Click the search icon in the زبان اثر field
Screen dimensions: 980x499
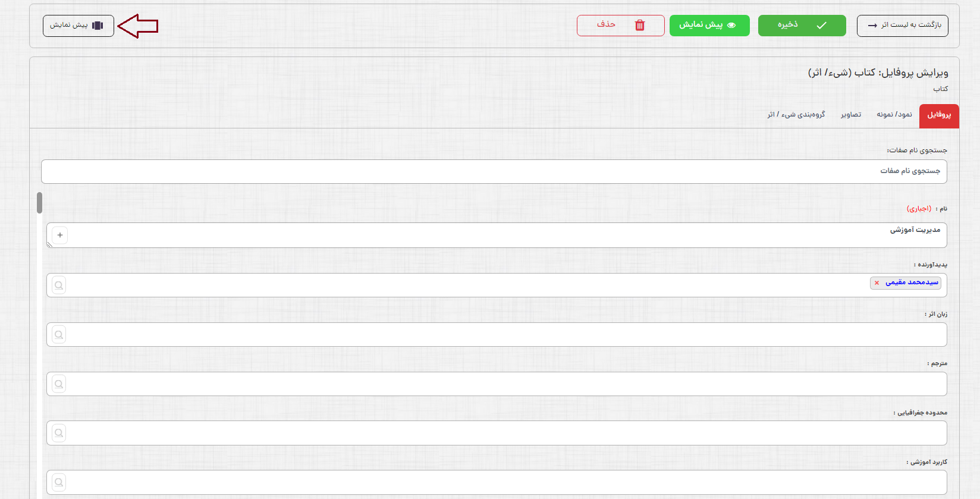pyautogui.click(x=59, y=335)
